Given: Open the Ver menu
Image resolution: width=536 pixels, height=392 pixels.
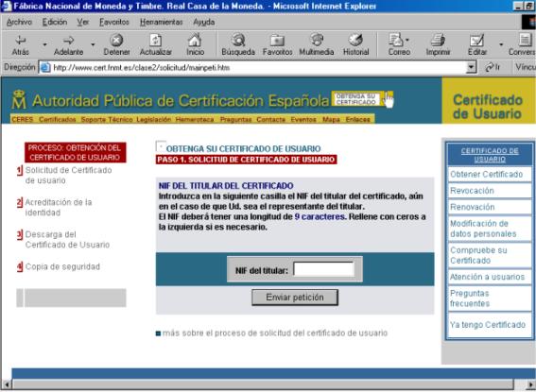Looking at the screenshot, I should (83, 22).
